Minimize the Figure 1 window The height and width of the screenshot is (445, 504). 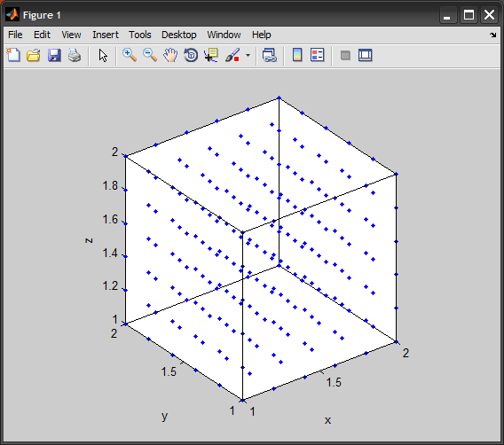click(448, 15)
